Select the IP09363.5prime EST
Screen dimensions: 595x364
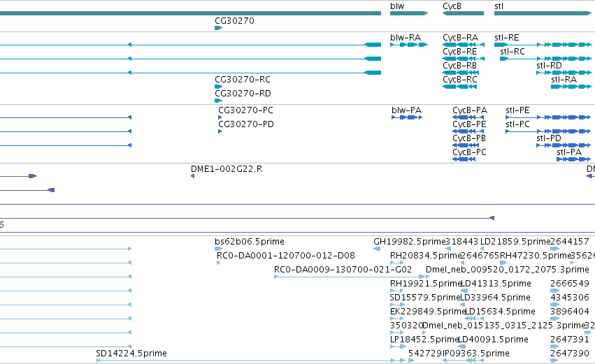[464, 361]
